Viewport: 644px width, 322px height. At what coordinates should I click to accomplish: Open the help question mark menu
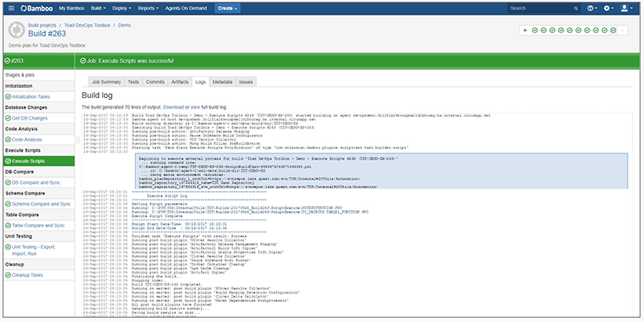[x=591, y=8]
